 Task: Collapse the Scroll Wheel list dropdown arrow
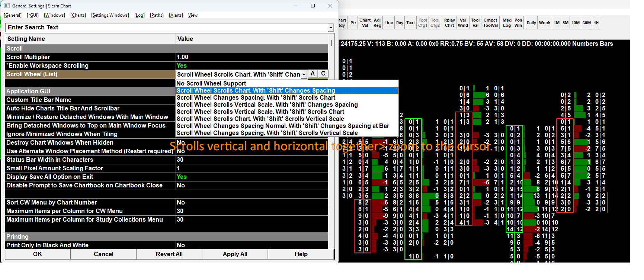[304, 74]
